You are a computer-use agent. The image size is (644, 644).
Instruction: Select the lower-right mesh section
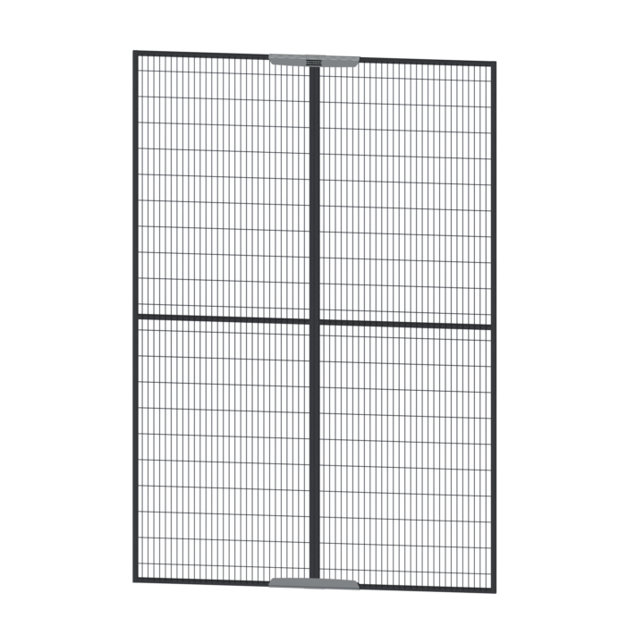point(407,456)
